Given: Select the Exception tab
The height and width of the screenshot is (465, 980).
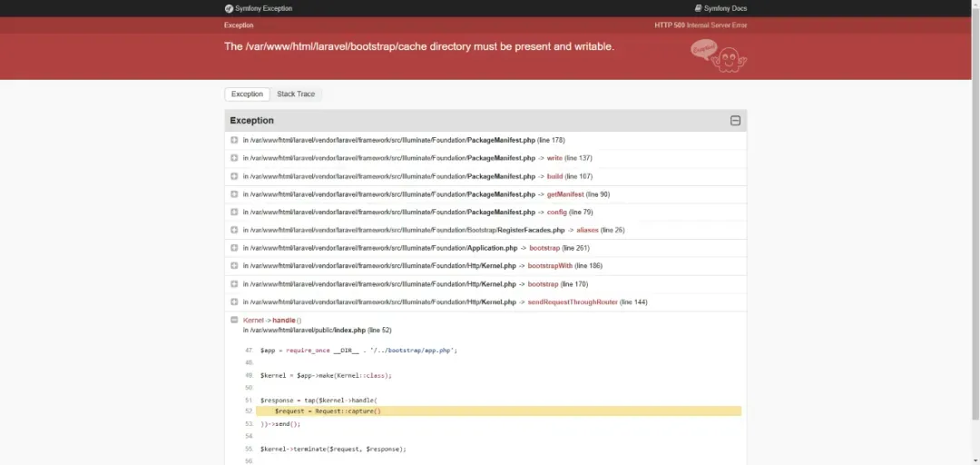Looking at the screenshot, I should coord(247,94).
